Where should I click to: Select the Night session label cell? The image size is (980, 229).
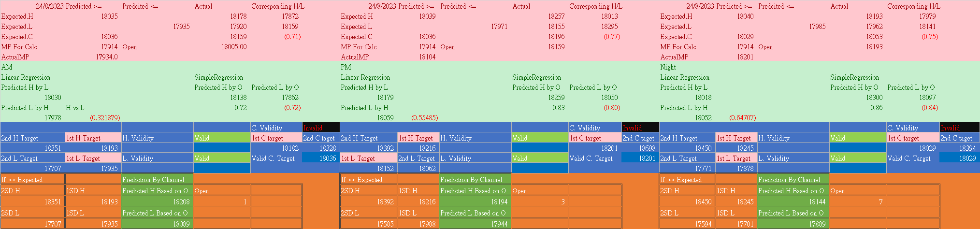[x=668, y=67]
